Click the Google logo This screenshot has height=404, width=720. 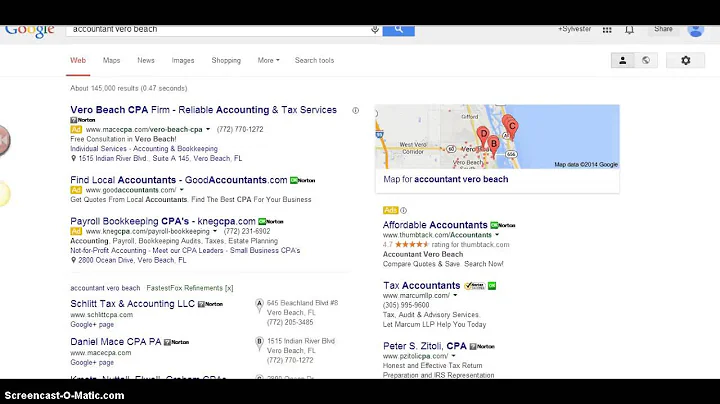click(x=30, y=31)
